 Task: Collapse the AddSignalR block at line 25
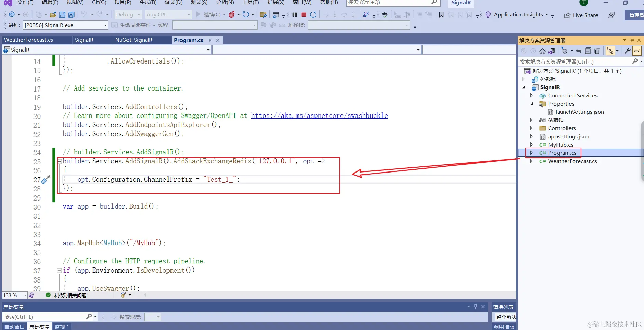pyautogui.click(x=59, y=161)
